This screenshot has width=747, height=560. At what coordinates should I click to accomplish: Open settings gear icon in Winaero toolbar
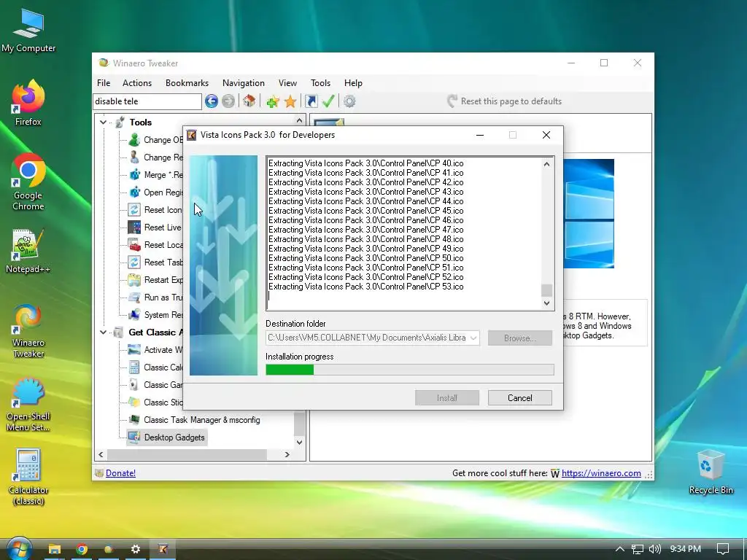349,101
